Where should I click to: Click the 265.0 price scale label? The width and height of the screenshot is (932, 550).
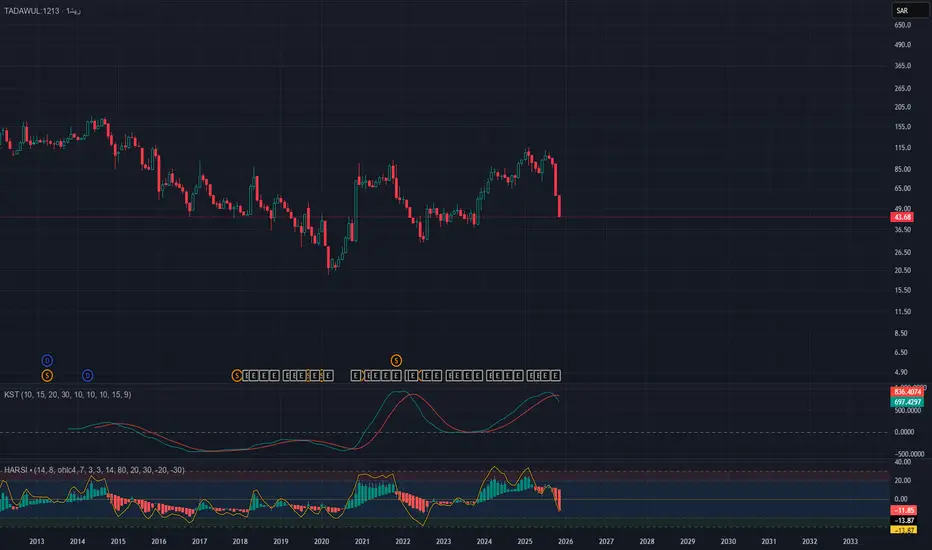(902, 88)
